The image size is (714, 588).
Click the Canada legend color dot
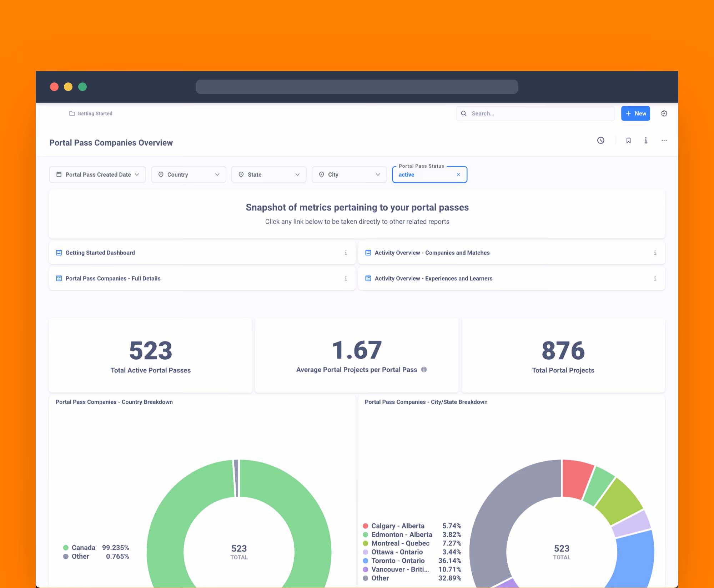[x=66, y=548]
